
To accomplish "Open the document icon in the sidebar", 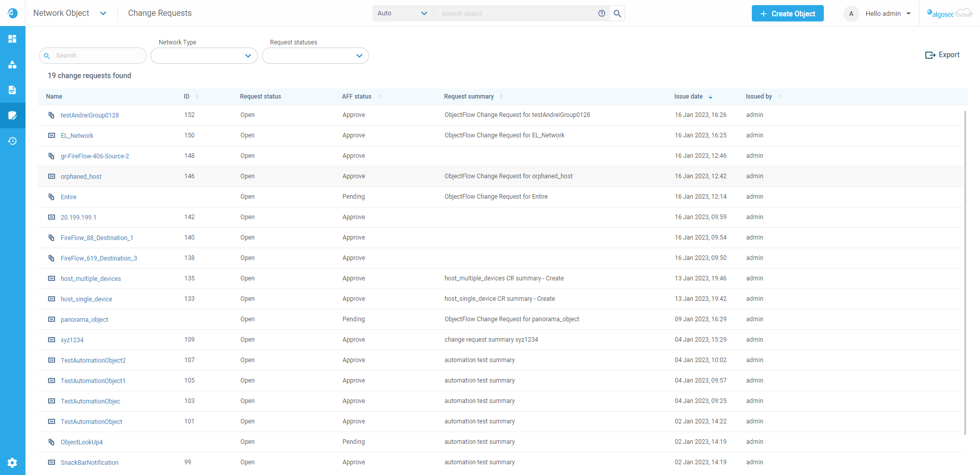I will [12, 90].
